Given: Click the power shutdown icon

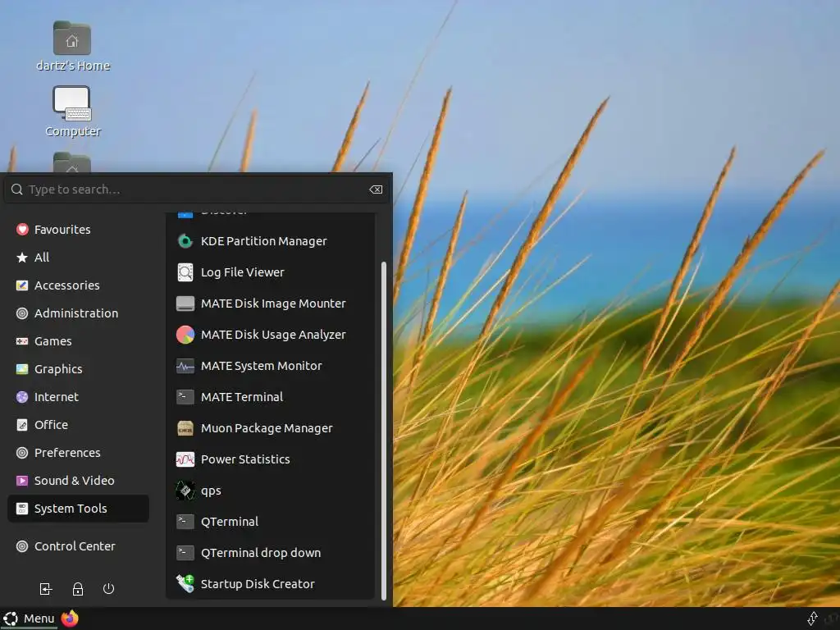Looking at the screenshot, I should point(108,589).
